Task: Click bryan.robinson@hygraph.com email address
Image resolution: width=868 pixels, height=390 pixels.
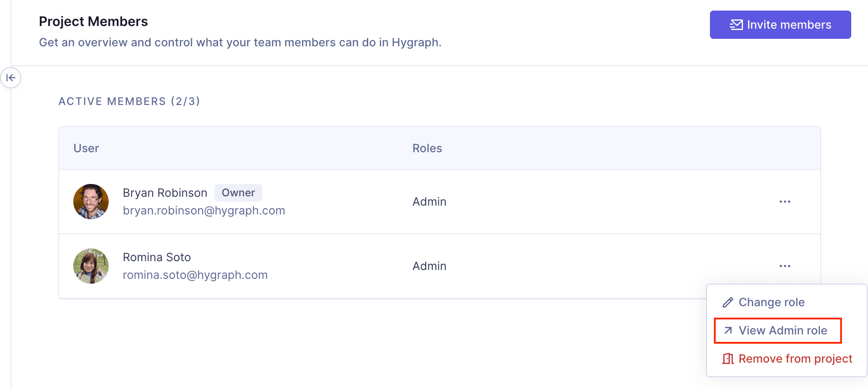Action: pyautogui.click(x=204, y=210)
